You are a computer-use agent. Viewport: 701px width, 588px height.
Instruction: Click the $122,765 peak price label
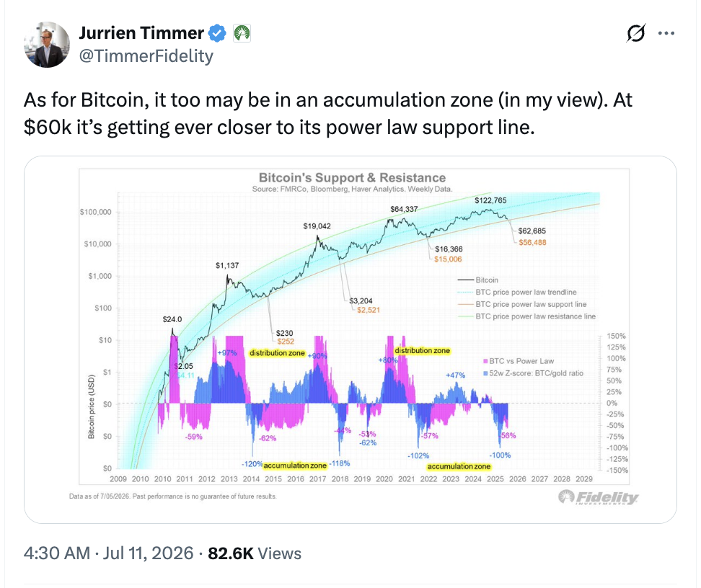pos(490,200)
